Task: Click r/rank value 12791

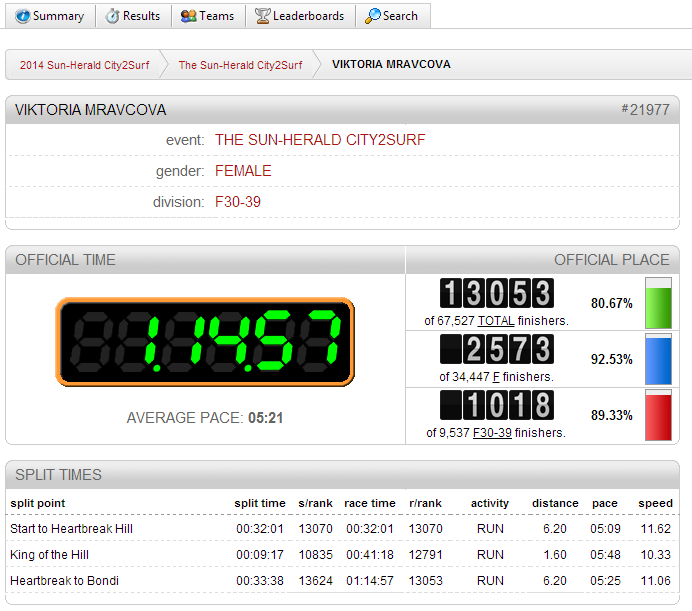Action: pyautogui.click(x=425, y=555)
